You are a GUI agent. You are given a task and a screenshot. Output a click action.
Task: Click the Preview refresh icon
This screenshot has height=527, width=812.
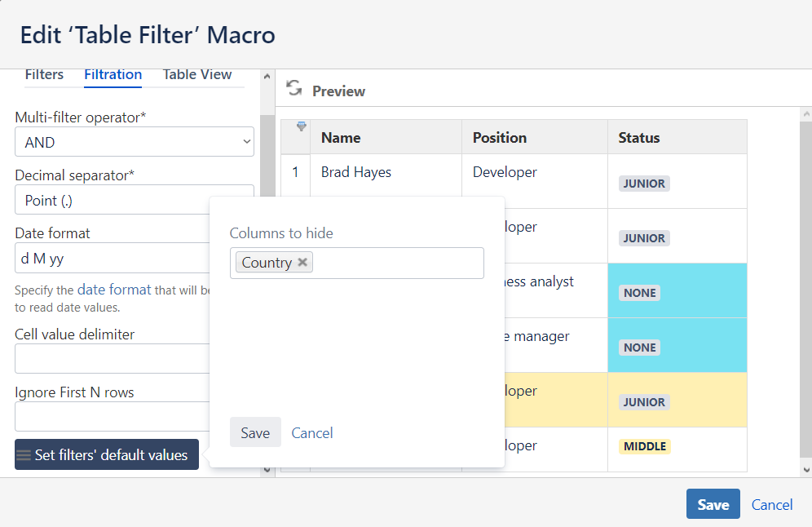293,88
